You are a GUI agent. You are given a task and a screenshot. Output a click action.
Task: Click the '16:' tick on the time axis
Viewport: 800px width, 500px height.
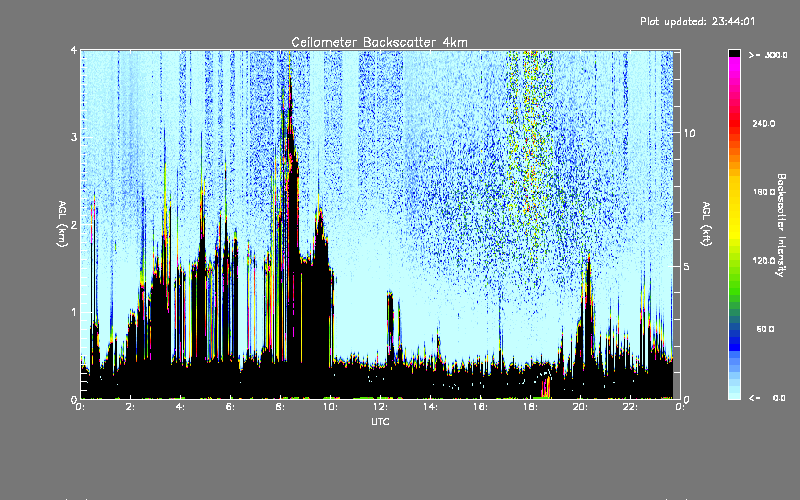point(480,407)
